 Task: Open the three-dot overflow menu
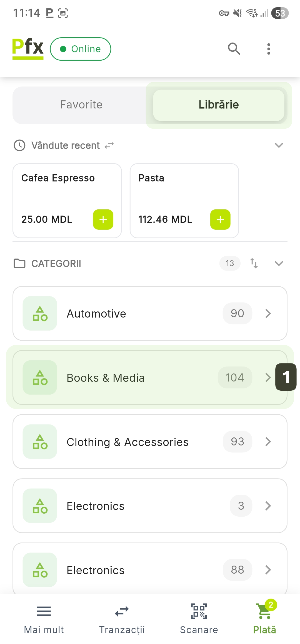coord(268,49)
